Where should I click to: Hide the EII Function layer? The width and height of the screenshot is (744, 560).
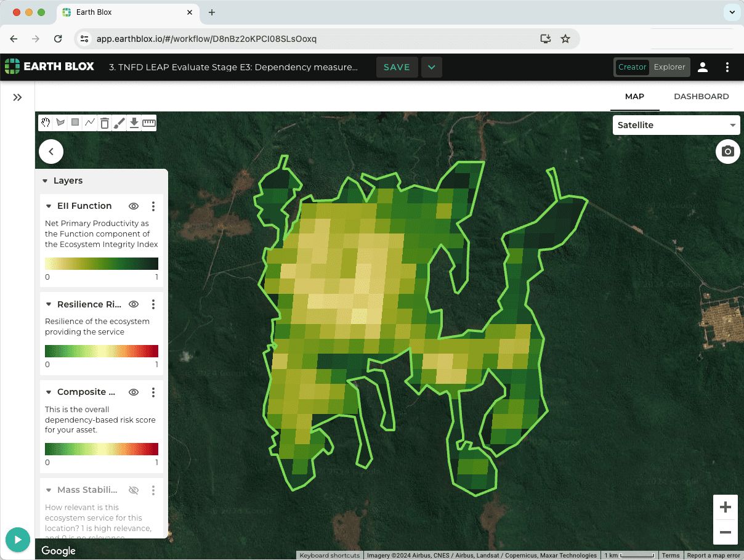[133, 206]
